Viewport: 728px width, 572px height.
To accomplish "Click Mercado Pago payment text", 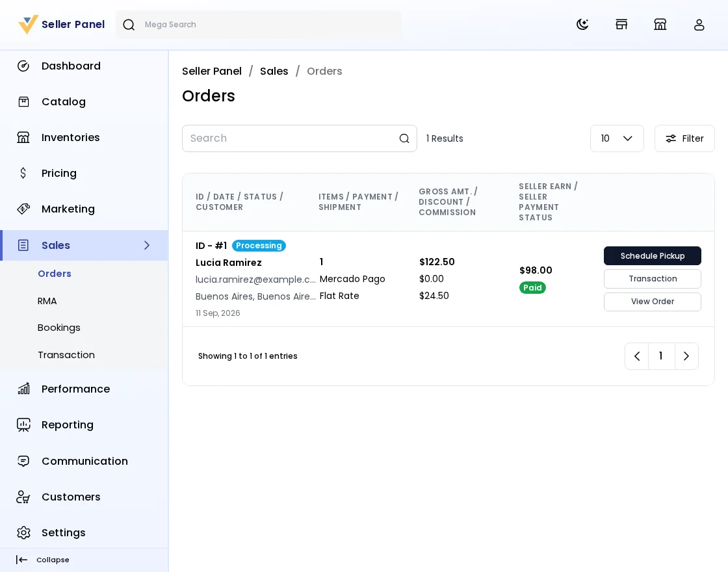I will click(x=352, y=279).
